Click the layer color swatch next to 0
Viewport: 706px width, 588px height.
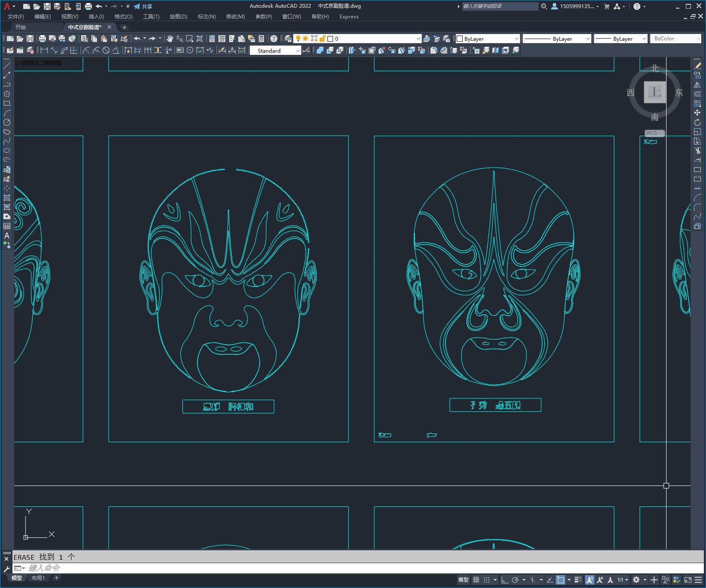(330, 39)
